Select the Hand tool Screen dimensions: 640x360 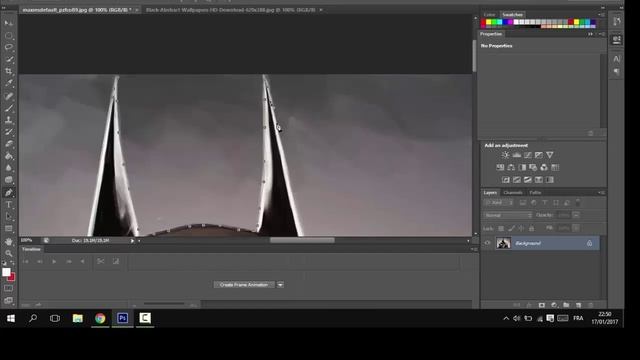coord(9,242)
